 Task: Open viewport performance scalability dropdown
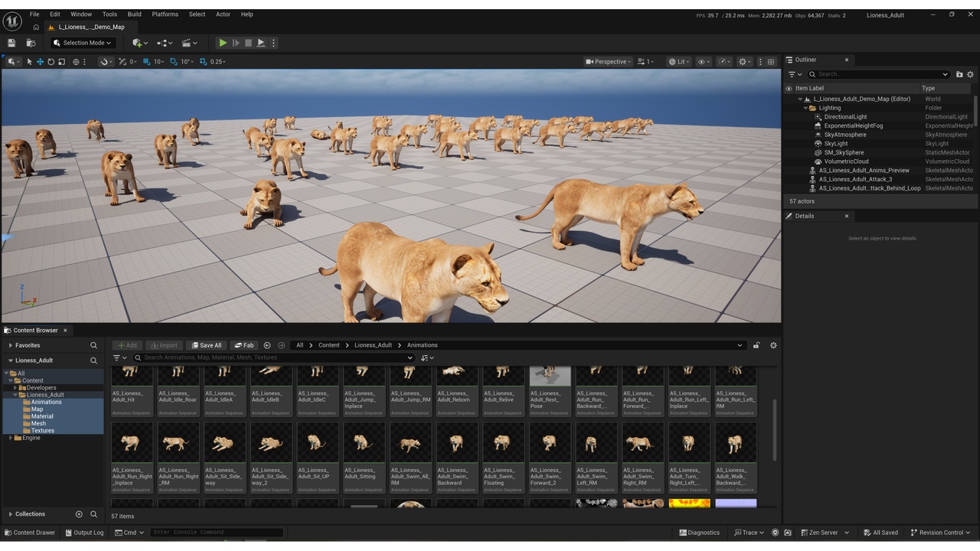click(x=724, y=61)
